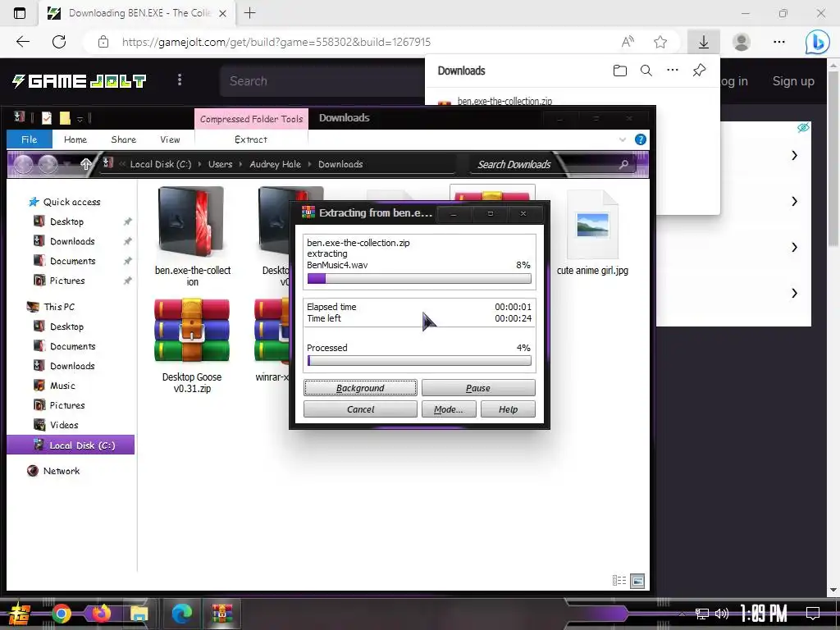Open downloads folder icon in Downloads panel

620,71
